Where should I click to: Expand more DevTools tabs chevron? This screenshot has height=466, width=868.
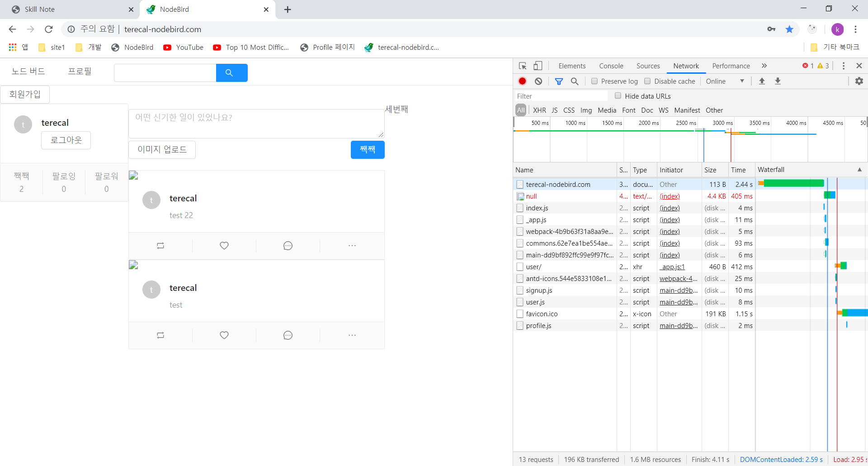pyautogui.click(x=764, y=66)
